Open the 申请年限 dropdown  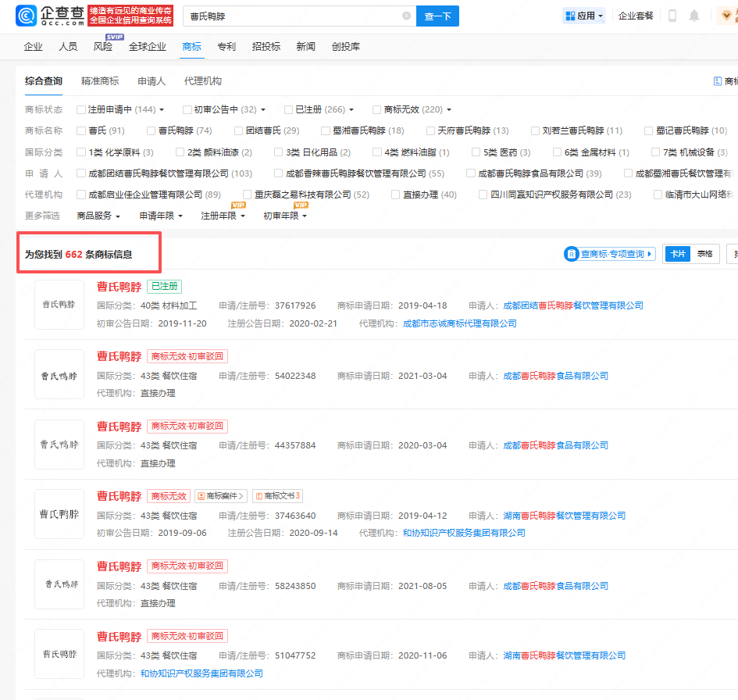point(161,216)
